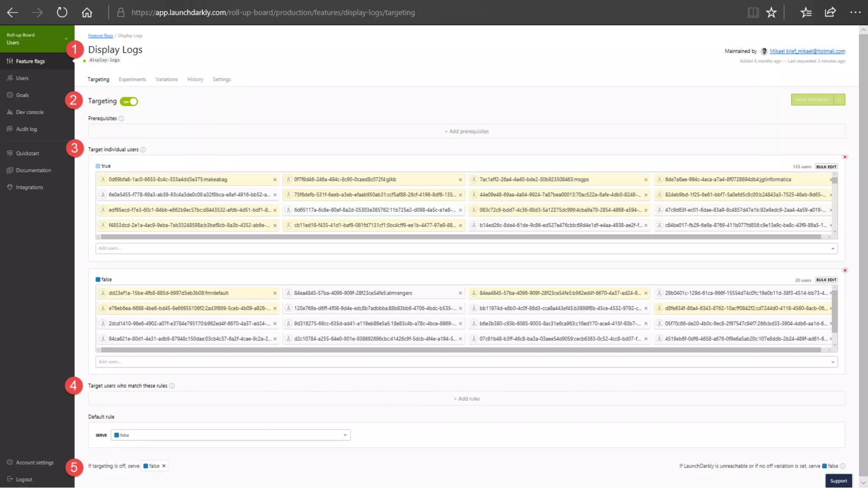This screenshot has height=488, width=868.
Task: Open the Dev console sidebar icon
Action: [10, 112]
